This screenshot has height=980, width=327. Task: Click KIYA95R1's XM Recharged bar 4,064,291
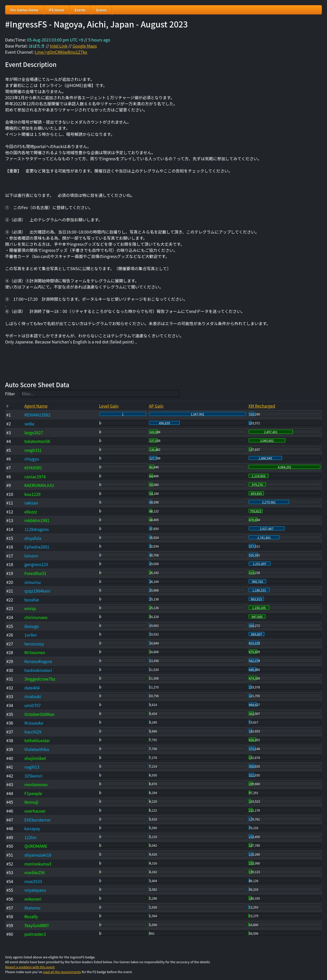pos(284,467)
